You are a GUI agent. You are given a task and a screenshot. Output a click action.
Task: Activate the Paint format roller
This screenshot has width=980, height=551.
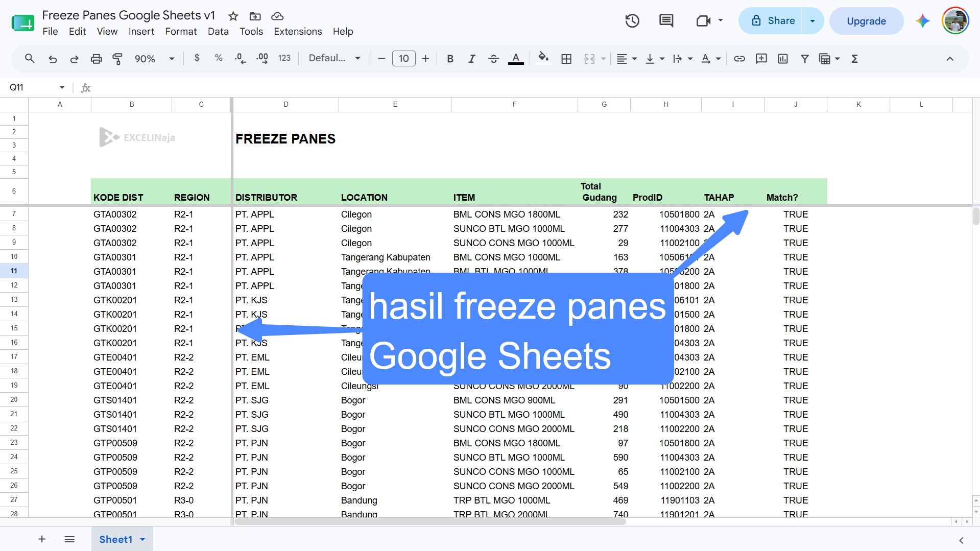click(x=117, y=59)
